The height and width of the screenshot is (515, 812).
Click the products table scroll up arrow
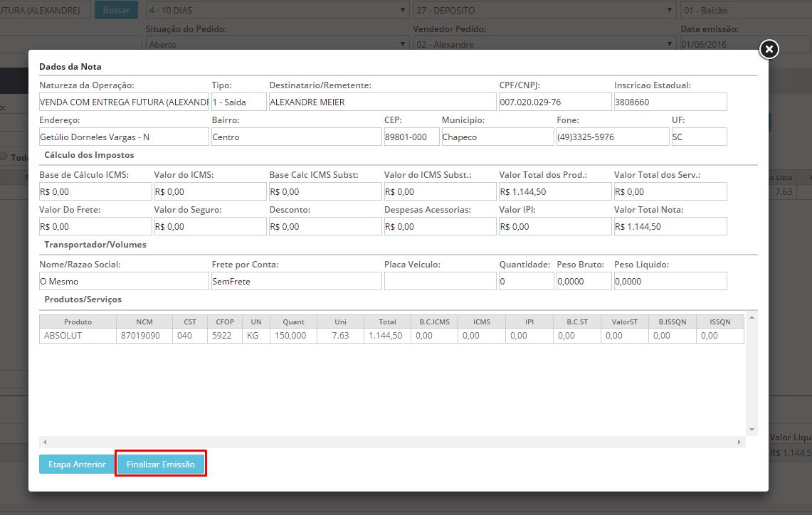752,317
